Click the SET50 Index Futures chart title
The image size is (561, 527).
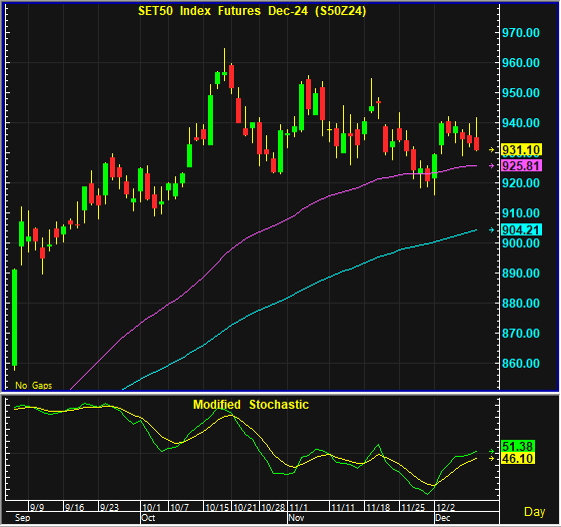tap(252, 11)
